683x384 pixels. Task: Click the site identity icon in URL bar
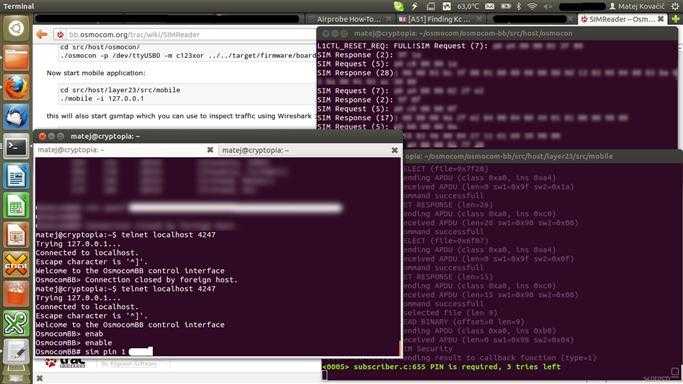(60, 34)
